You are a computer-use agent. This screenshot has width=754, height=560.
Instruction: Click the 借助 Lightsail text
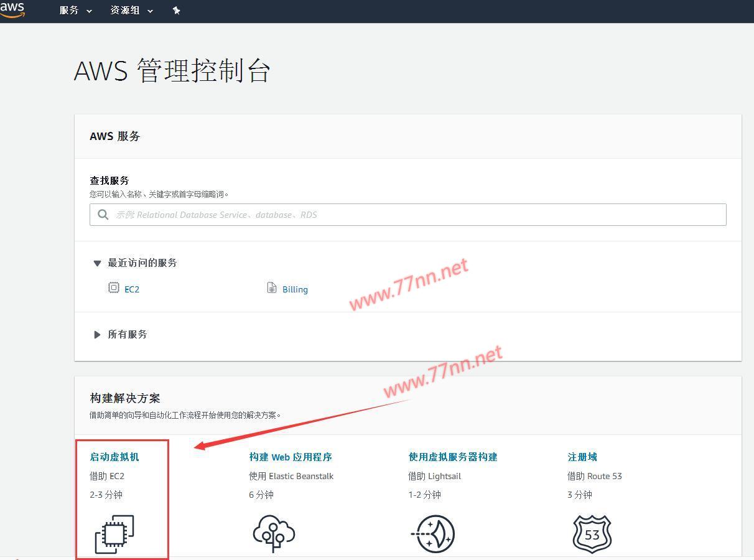pos(434,476)
